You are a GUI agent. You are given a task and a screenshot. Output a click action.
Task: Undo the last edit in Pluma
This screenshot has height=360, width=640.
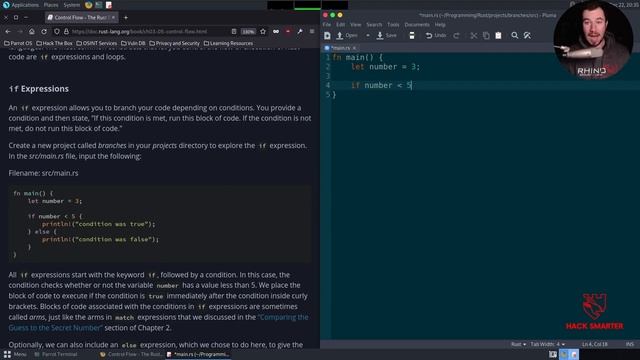click(x=436, y=36)
